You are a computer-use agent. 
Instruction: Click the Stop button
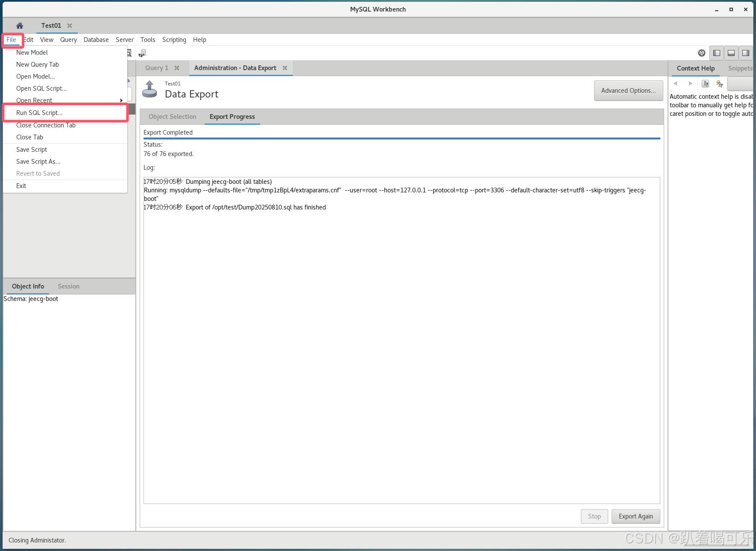pos(594,516)
